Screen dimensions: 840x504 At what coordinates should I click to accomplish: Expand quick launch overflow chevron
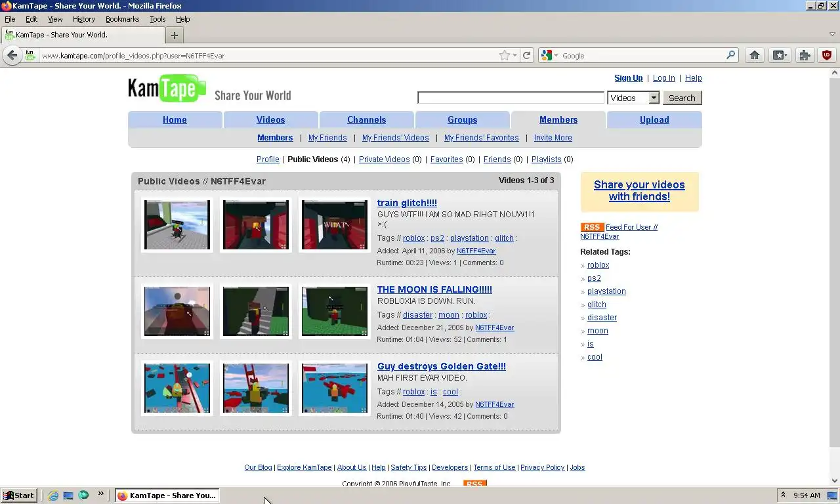click(100, 494)
